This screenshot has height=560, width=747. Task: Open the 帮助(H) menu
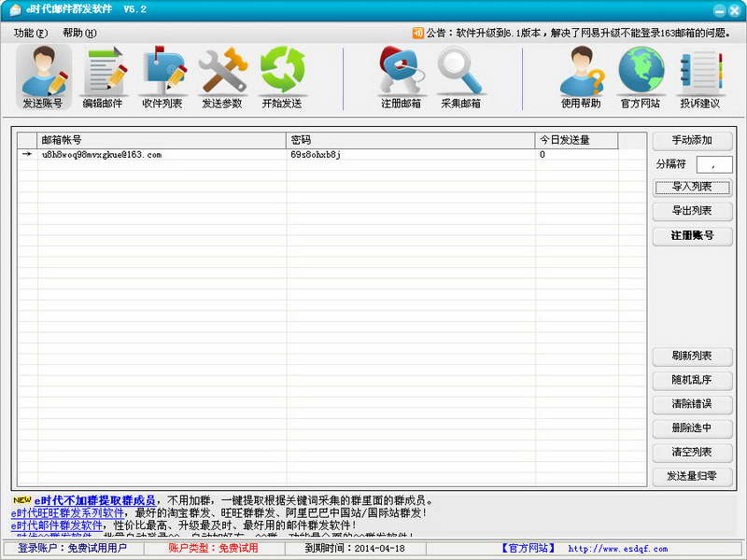pyautogui.click(x=78, y=31)
